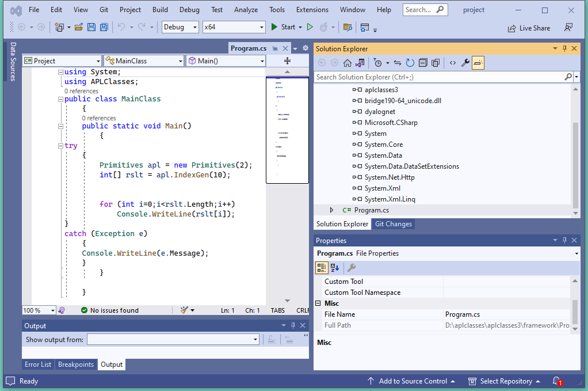Toggle Categorized view in Properties panel

322,268
